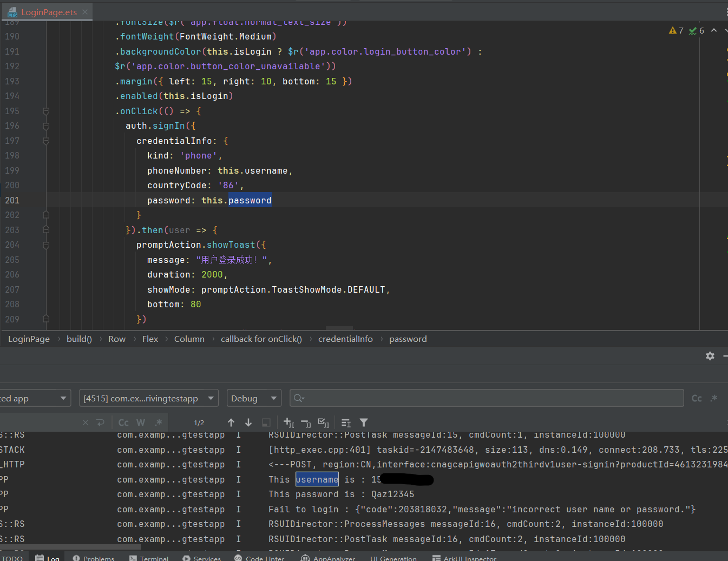728x561 pixels.
Task: Open log panel settings gear
Action: 710,356
